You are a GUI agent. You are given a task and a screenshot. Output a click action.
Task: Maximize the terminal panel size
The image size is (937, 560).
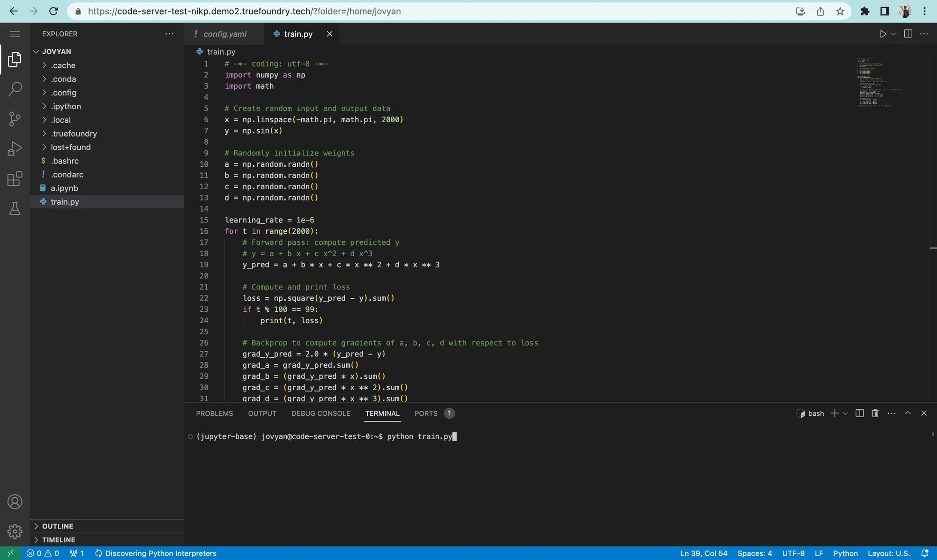907,413
